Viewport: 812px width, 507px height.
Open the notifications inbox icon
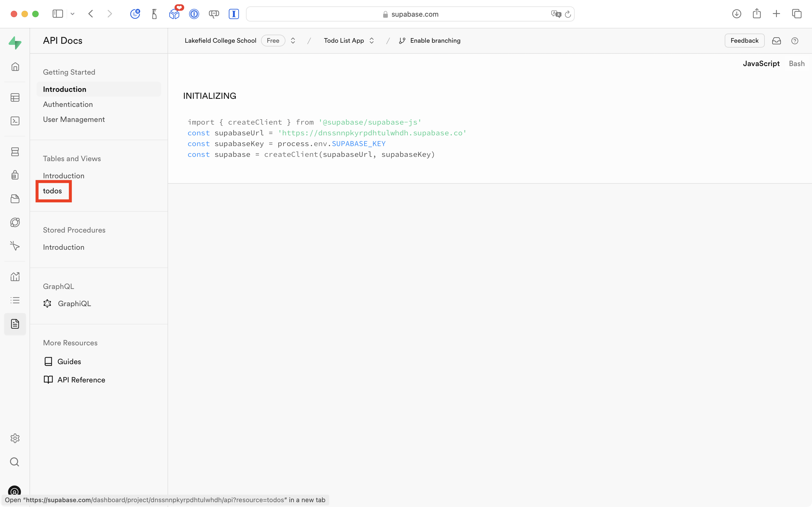point(777,41)
